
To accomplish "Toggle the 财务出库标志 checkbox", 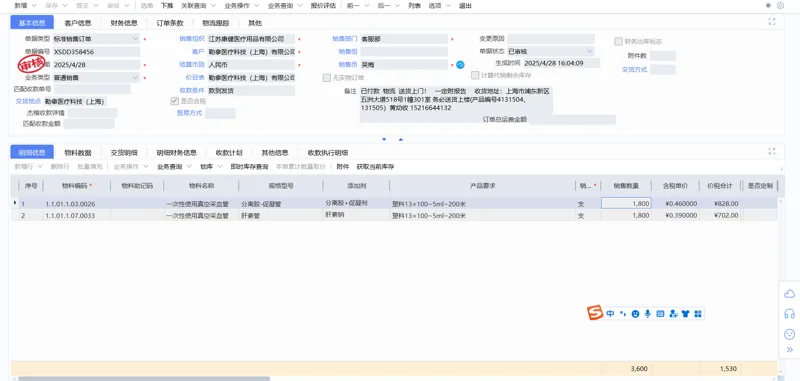I will click(618, 41).
